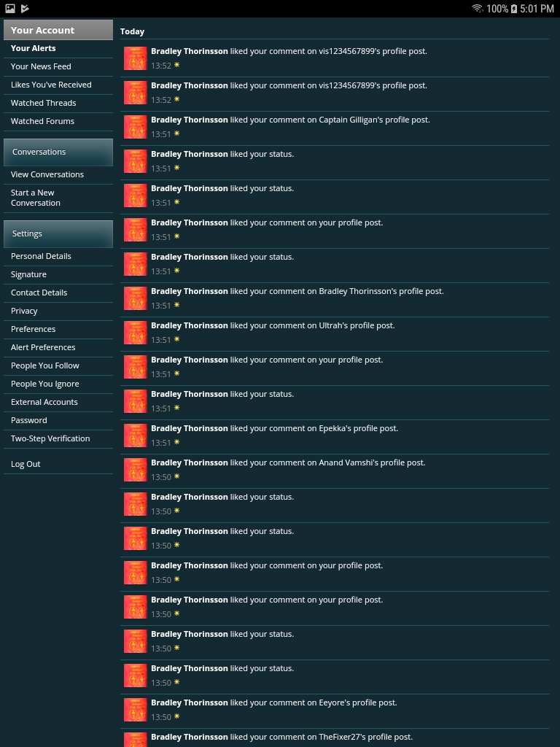Open Your News Feed
560x747 pixels.
[x=41, y=66]
